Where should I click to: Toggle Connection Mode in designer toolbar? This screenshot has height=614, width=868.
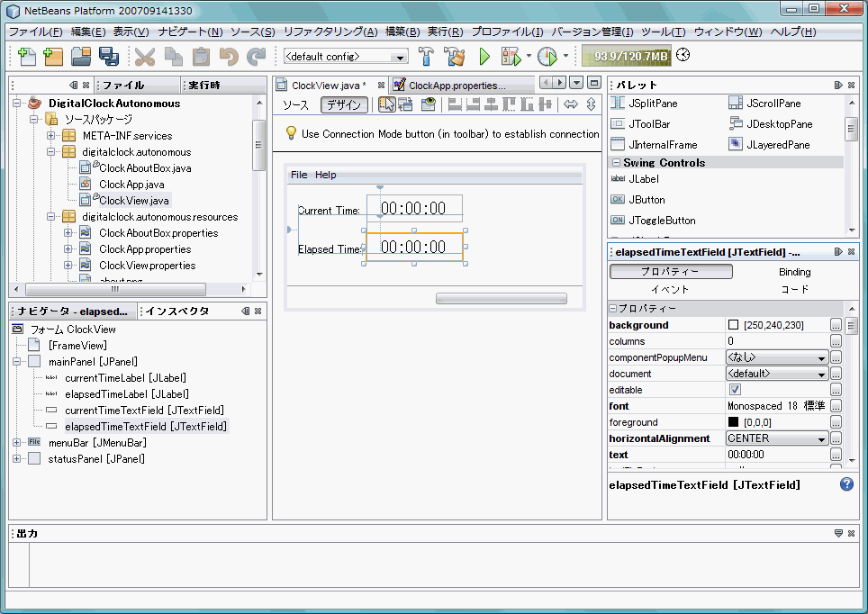(x=405, y=104)
